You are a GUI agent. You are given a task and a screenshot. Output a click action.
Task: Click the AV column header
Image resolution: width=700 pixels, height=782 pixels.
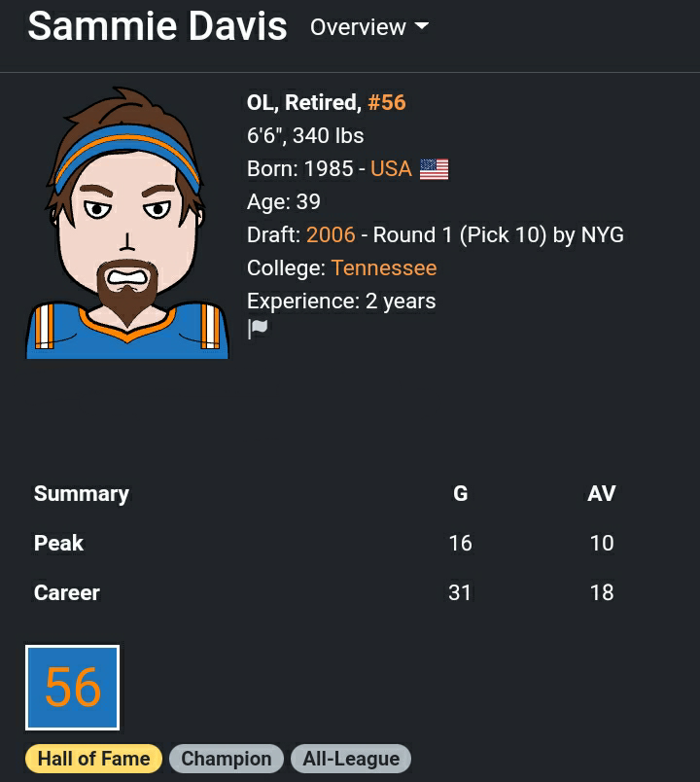click(602, 494)
